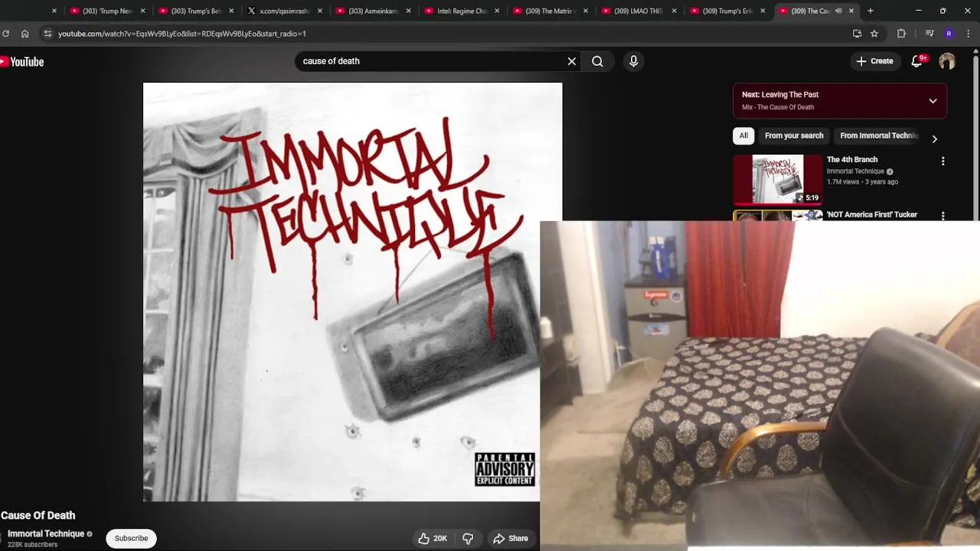Viewport: 980px width, 551px height.
Task: Open a new browser tab
Action: (x=871, y=11)
